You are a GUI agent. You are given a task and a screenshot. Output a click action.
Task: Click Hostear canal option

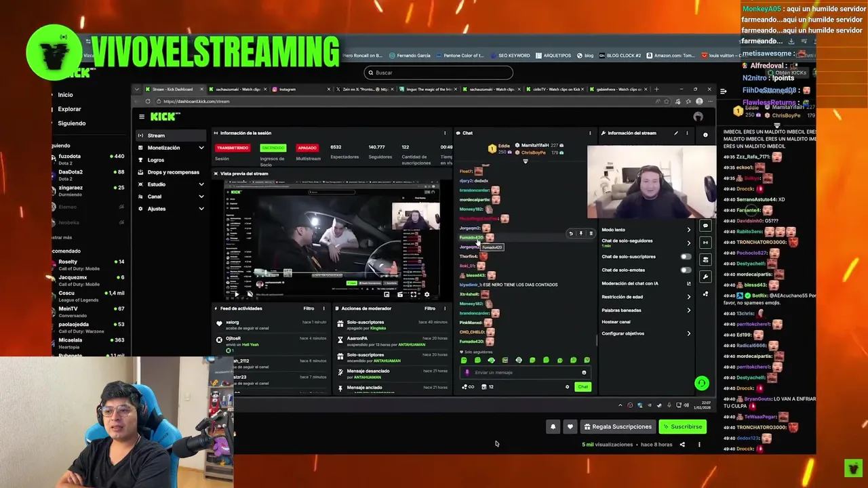[616, 322]
